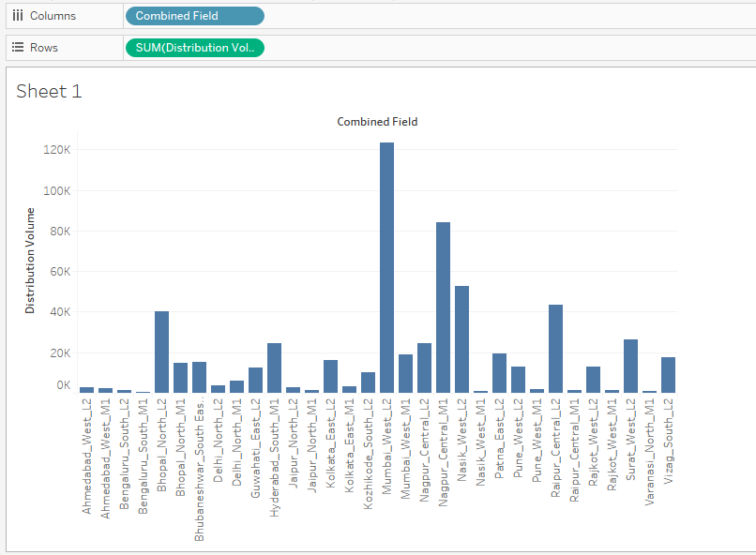Image resolution: width=756 pixels, height=555 pixels.
Task: Click the Nagpur_Central_M1 axis label
Action: pyautogui.click(x=443, y=452)
